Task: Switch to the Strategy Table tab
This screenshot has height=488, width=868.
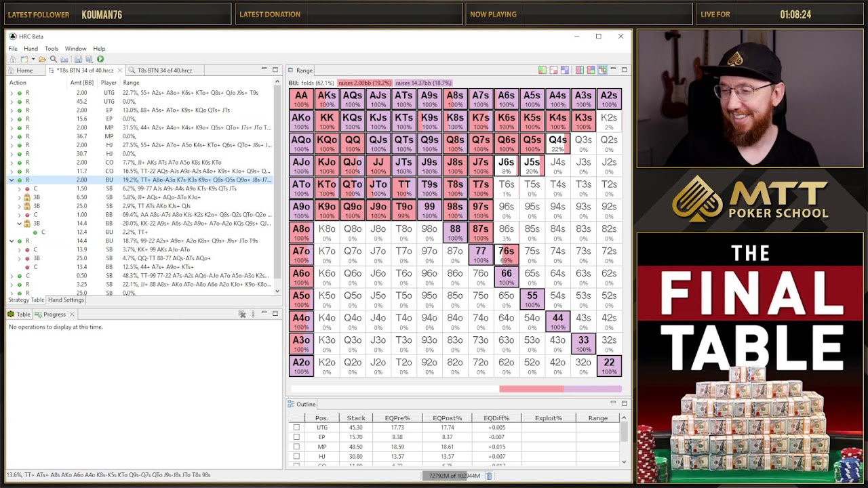Action: (26, 300)
